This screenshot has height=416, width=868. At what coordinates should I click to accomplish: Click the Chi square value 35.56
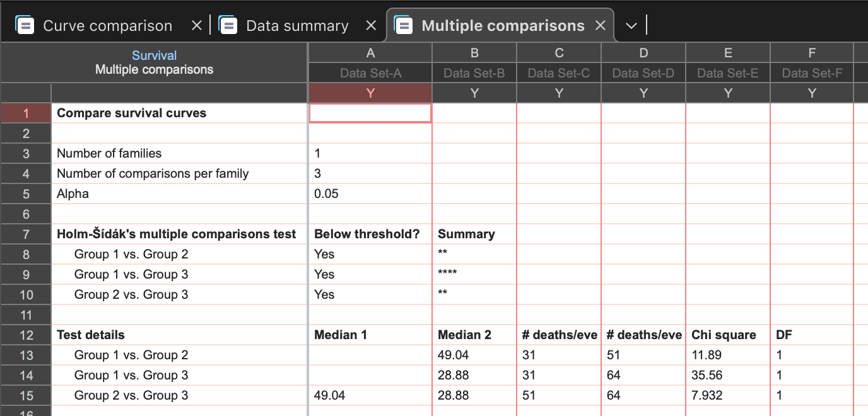click(707, 376)
